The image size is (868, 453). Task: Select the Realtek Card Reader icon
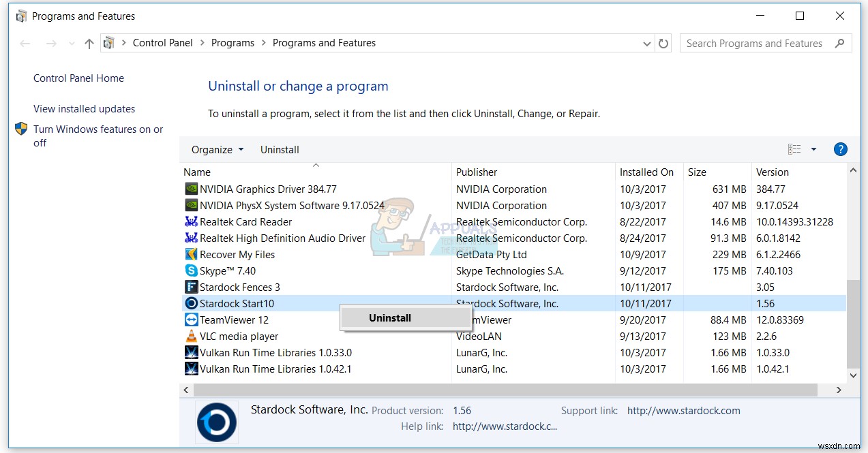point(191,221)
